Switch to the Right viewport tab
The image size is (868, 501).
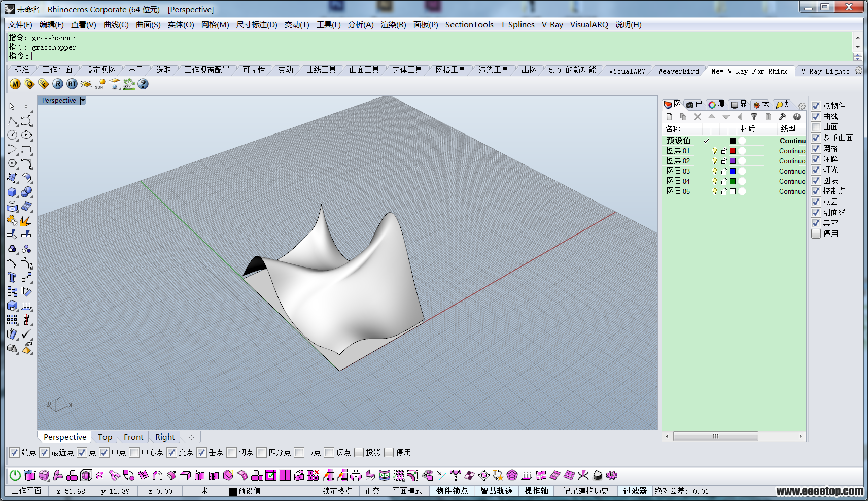click(x=165, y=437)
